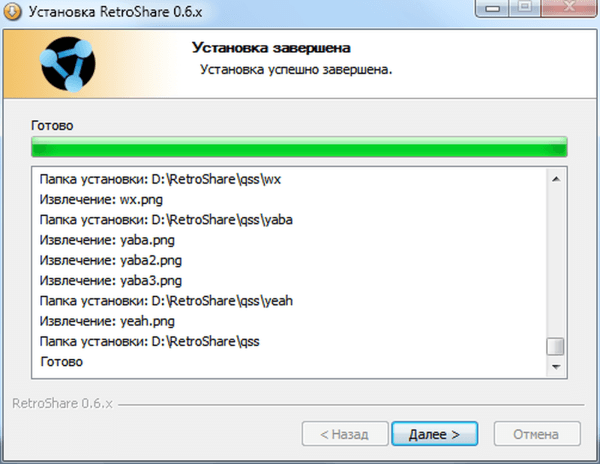Select the log line 'Извлечение: yaba2.png'

(x=111, y=260)
